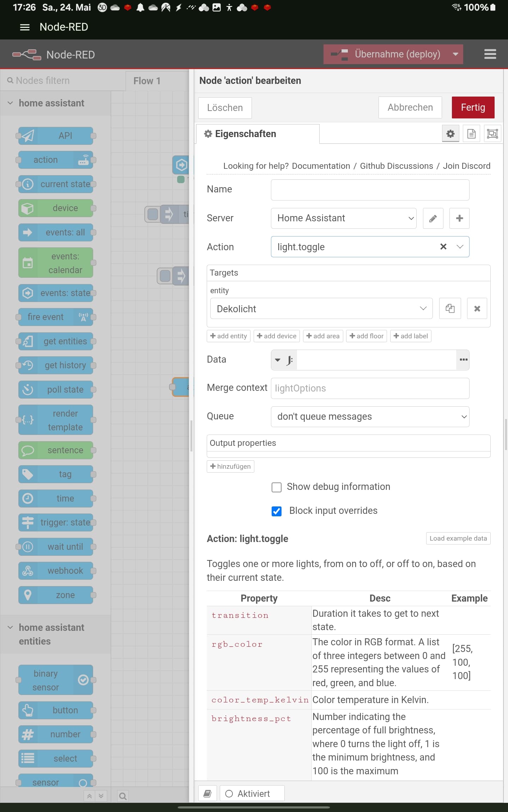Select the webhook palette node
Screen dimensions: 508x812
pyautogui.click(x=56, y=571)
